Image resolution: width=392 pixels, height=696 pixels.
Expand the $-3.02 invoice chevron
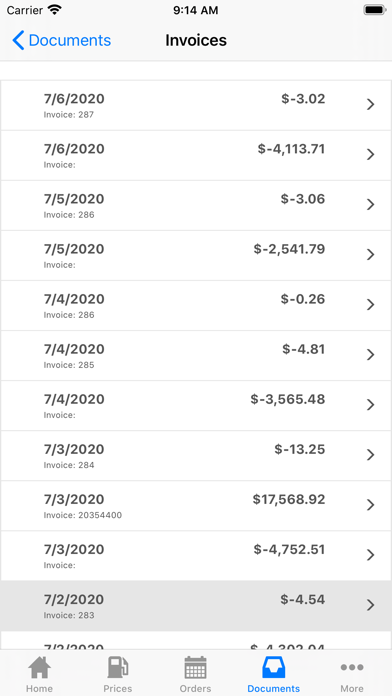(x=370, y=104)
